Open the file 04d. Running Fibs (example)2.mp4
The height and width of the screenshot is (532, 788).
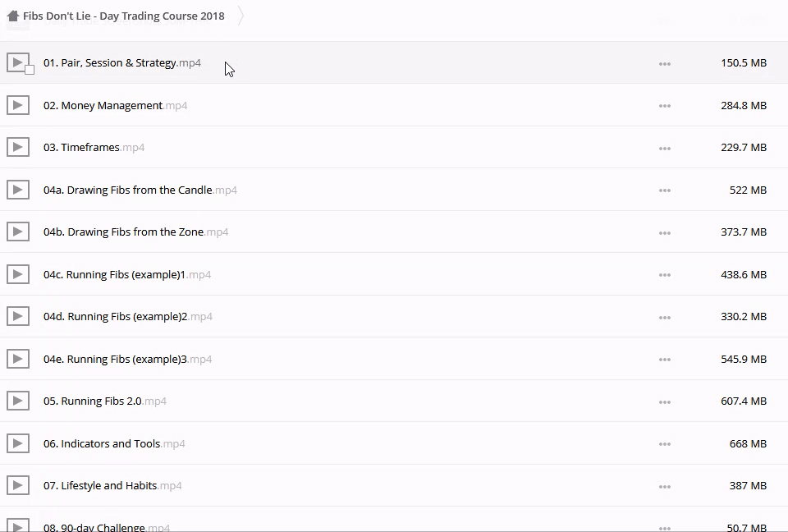point(127,317)
